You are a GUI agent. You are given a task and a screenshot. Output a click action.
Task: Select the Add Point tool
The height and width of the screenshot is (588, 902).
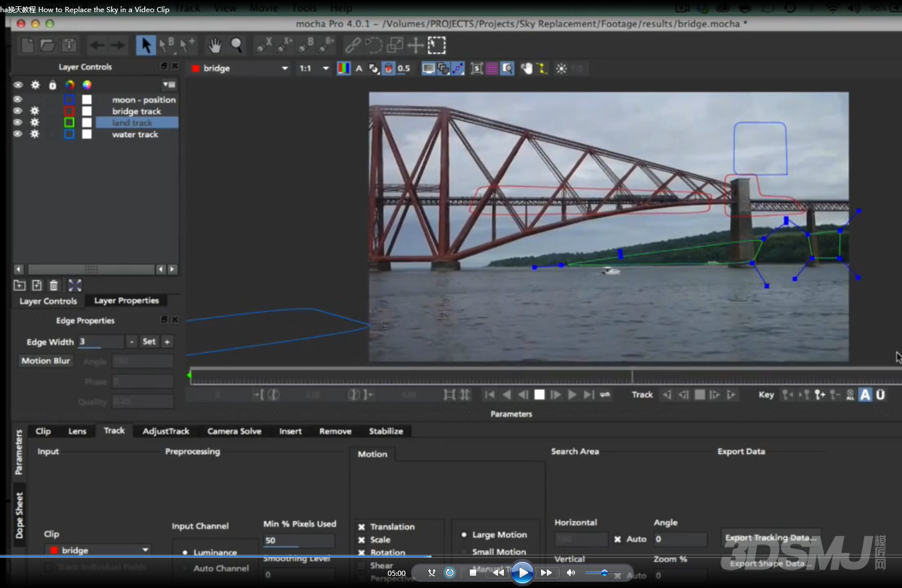(x=187, y=45)
